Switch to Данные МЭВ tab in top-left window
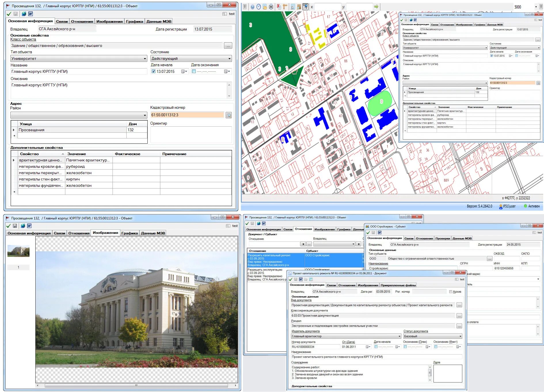544x392 pixels. coord(159,22)
